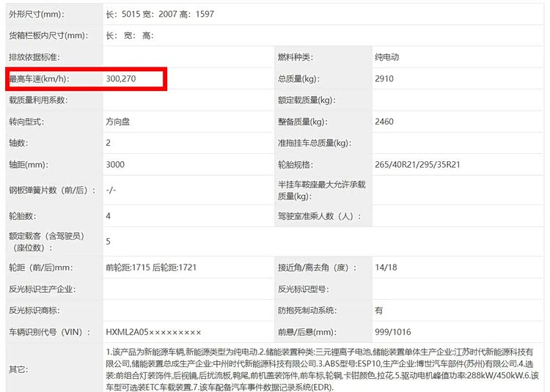Select the 钢板弹簧片数 value -/-

pos(111,190)
